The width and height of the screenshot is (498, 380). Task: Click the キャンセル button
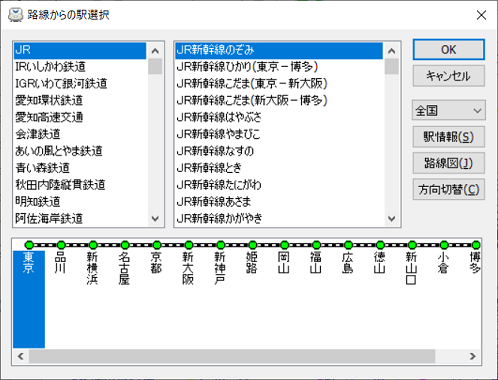point(449,76)
